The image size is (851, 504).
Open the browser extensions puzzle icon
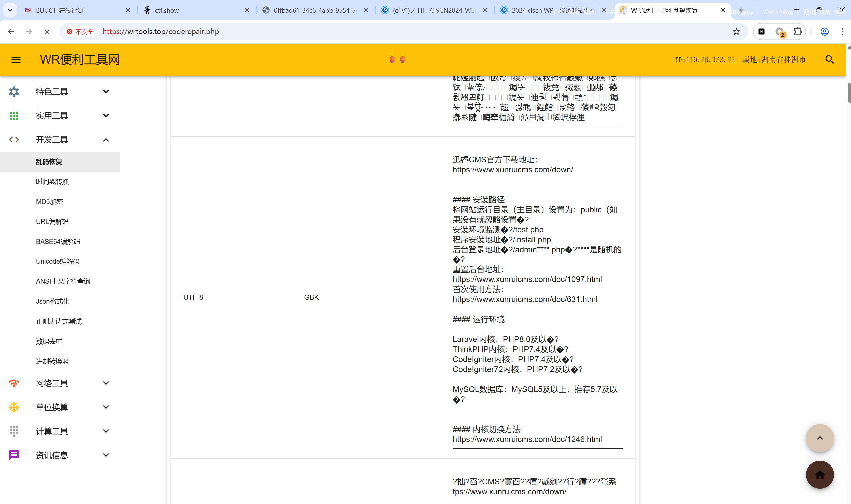coord(797,32)
